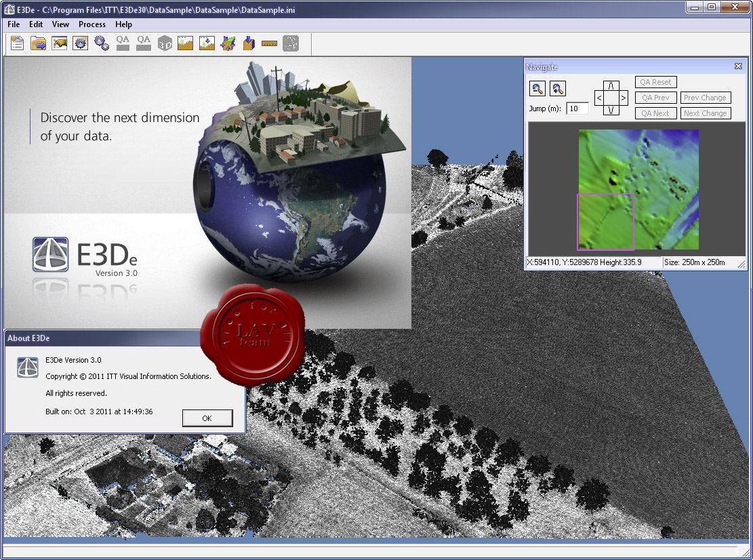Viewport: 753px width, 560px height.
Task: Click the hand-pointer select options icon
Action: pyautogui.click(x=60, y=43)
